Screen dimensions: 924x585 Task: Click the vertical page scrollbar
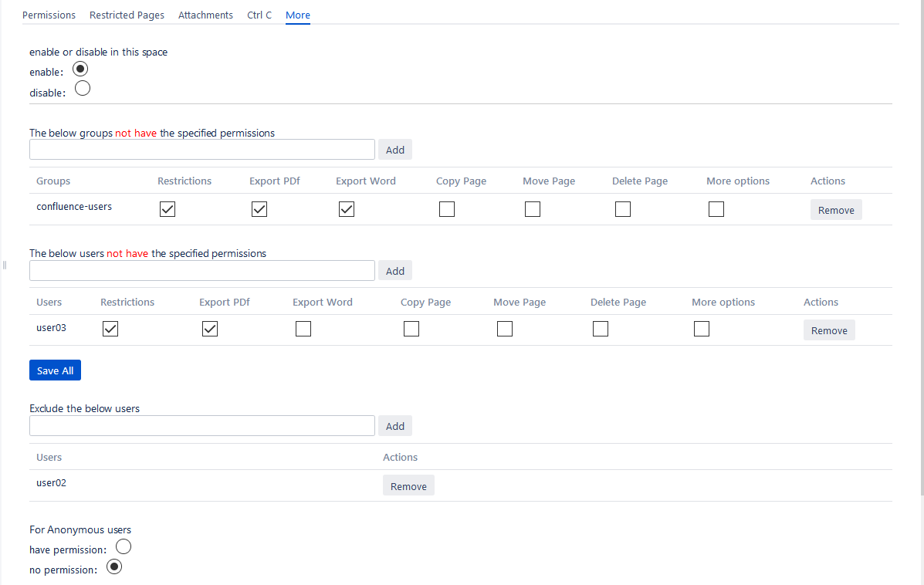coord(922,248)
